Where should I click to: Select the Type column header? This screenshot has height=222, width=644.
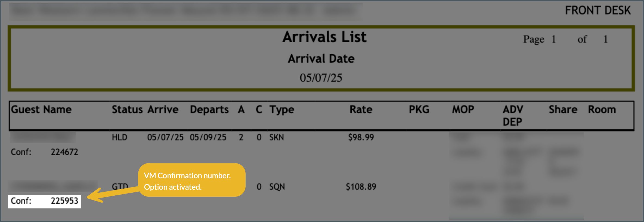pos(282,110)
